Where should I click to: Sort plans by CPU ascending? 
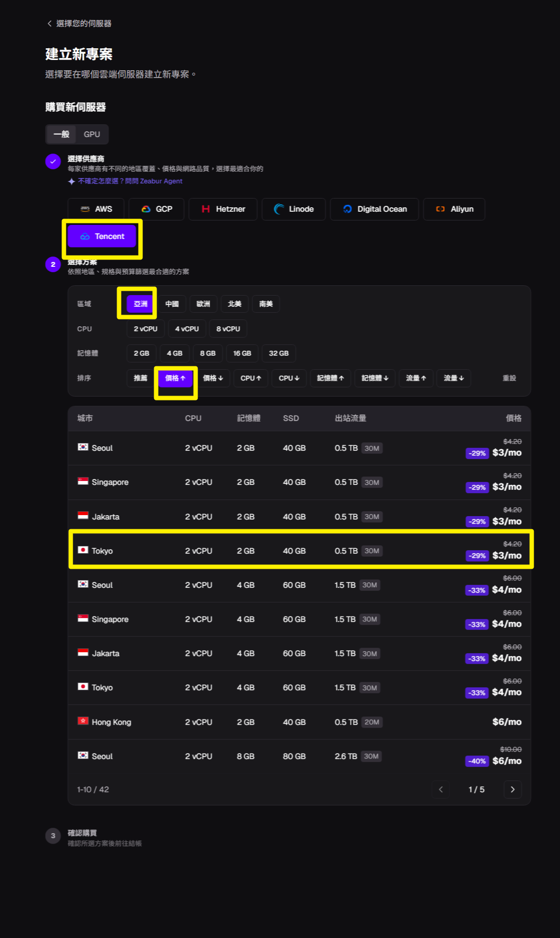tap(251, 378)
